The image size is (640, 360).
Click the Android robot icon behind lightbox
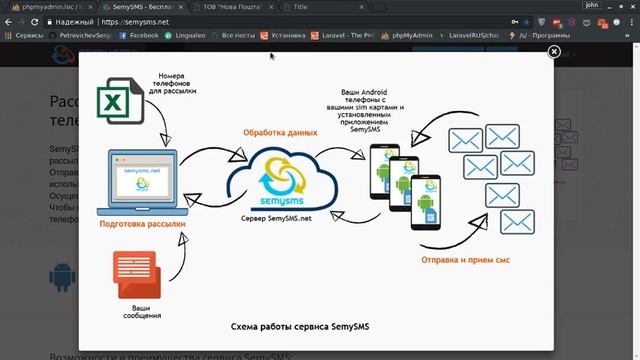pos(62,277)
